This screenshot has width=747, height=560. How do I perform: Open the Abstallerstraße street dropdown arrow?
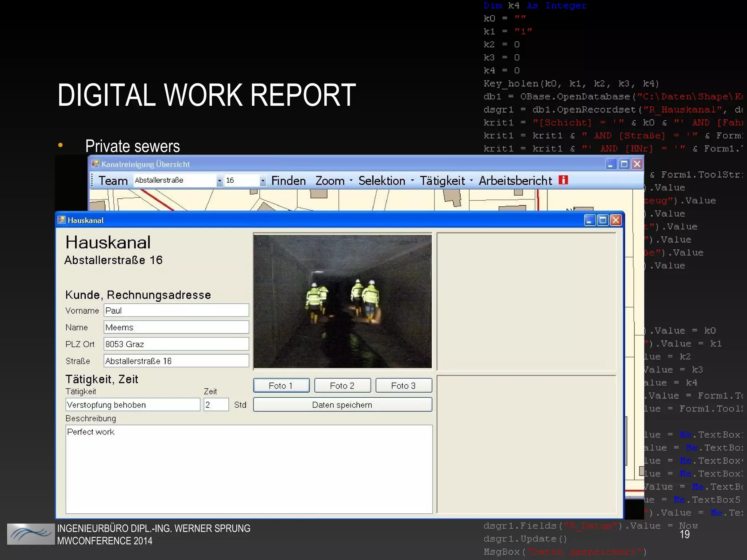(220, 180)
